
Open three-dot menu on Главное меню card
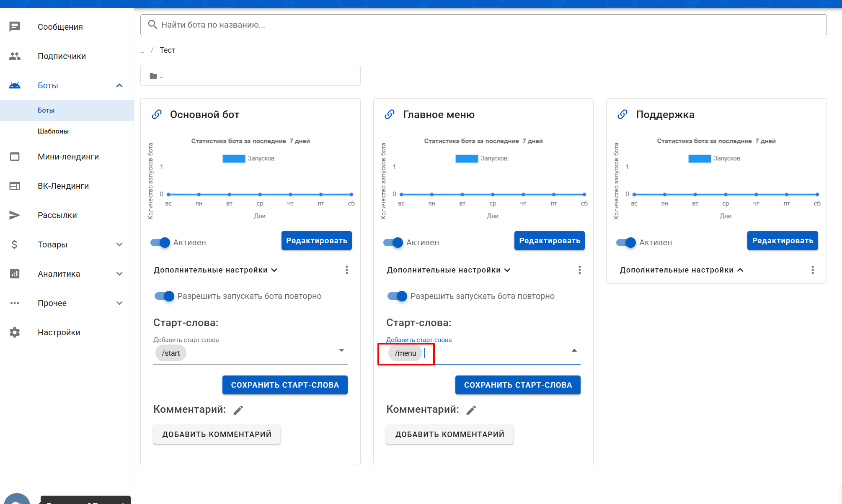click(579, 270)
